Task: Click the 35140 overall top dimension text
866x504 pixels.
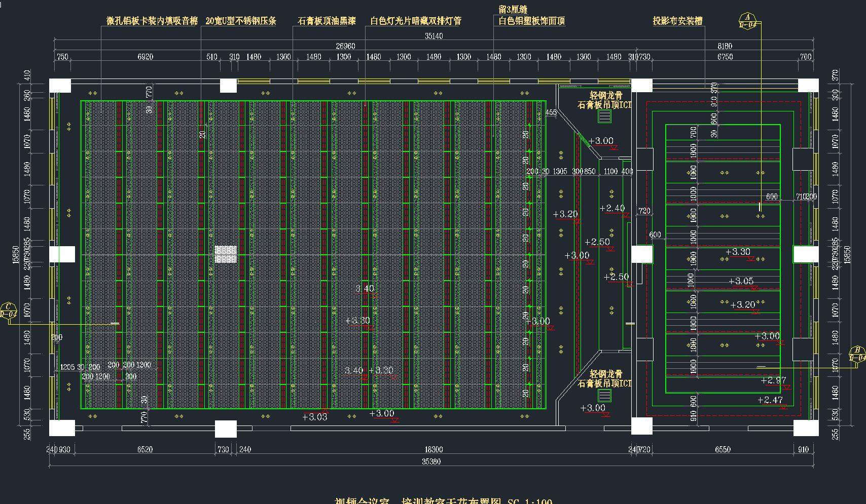Action: pos(434,36)
